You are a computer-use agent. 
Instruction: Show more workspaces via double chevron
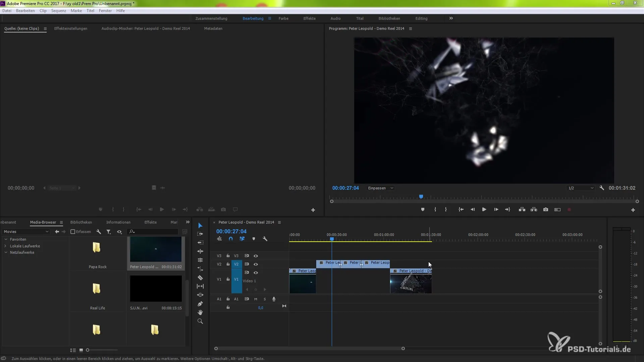(x=451, y=18)
